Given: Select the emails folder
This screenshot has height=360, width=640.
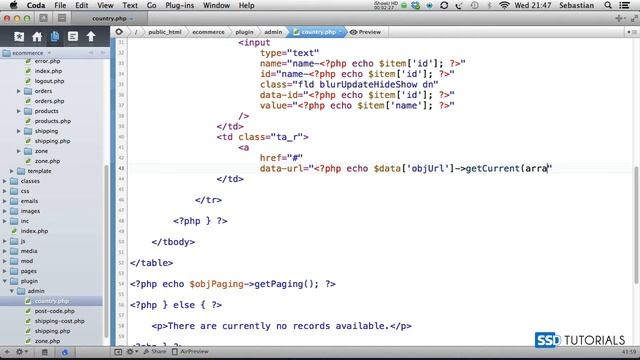Looking at the screenshot, I should [x=29, y=201].
